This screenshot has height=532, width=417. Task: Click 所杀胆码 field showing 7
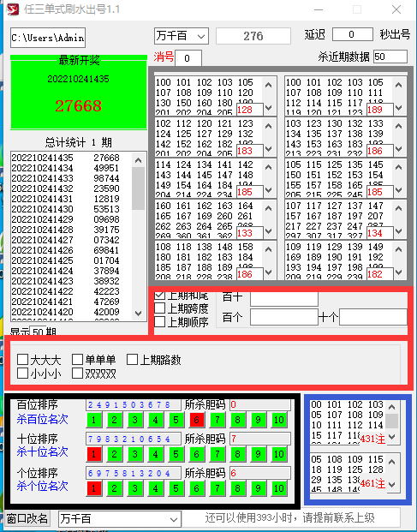(260, 439)
